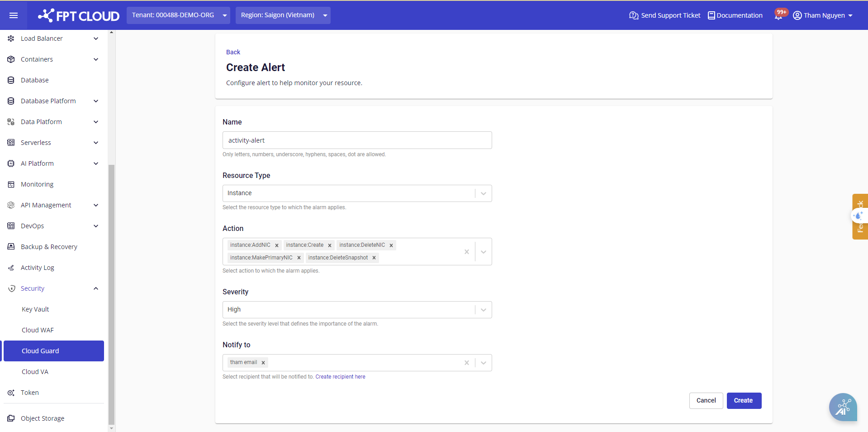Open the Resource Type dropdown
Image resolution: width=868 pixels, height=432 pixels.
pos(483,193)
